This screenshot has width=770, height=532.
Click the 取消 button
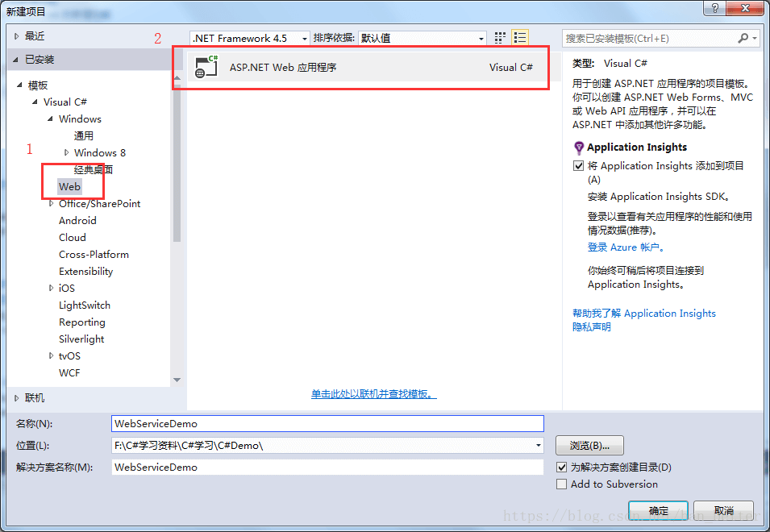[724, 510]
